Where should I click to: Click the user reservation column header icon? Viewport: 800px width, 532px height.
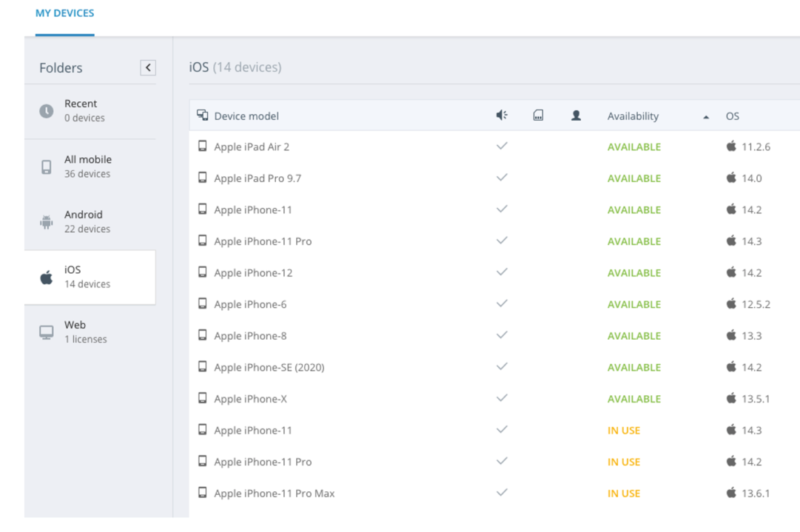click(576, 116)
